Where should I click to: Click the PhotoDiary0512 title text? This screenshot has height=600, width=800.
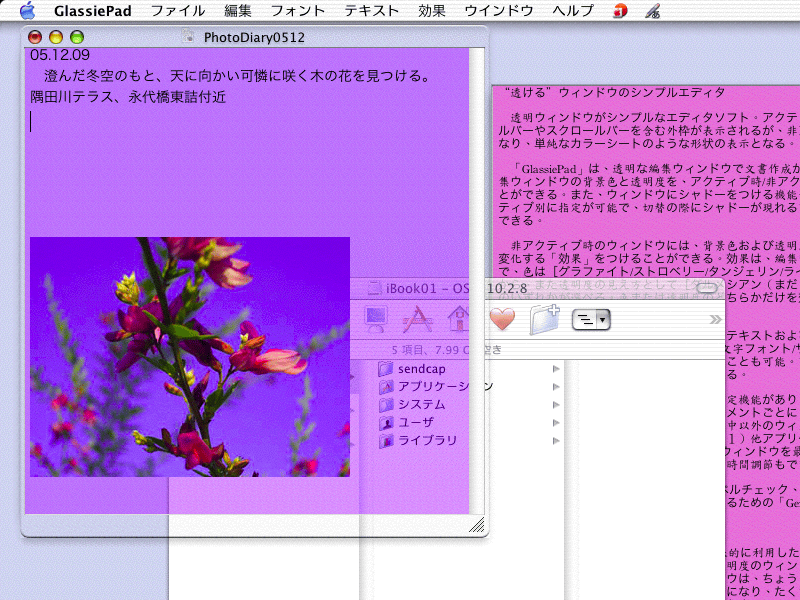[254, 37]
